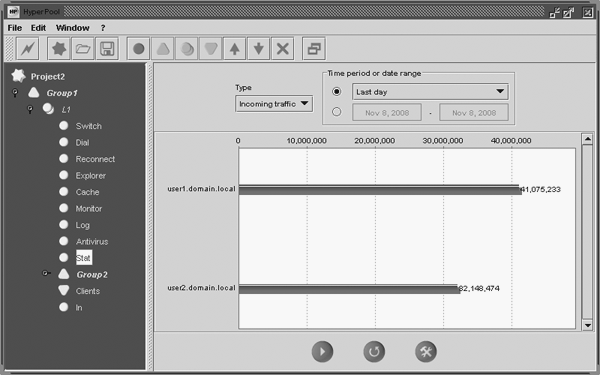Screen dimensions: 600x375
Task: Click the user1.domain.local traffic bar
Action: point(380,189)
